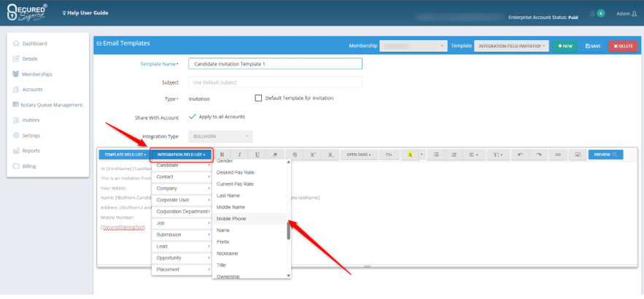Click the Delete button

[623, 46]
